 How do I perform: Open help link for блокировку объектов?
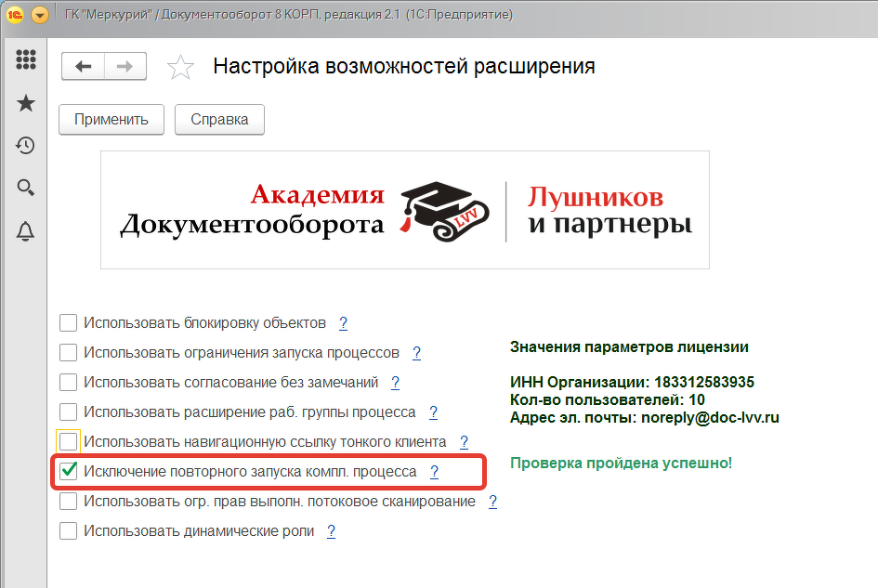coord(343,323)
